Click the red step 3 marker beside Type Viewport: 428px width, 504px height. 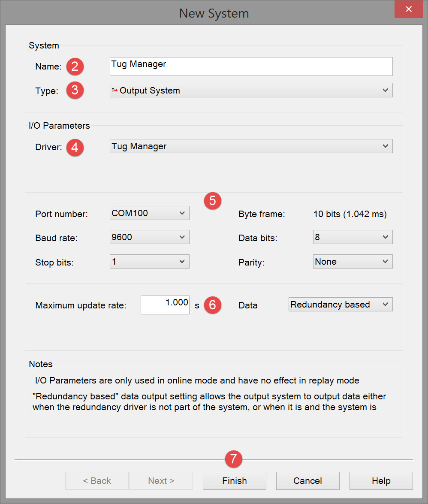click(75, 91)
